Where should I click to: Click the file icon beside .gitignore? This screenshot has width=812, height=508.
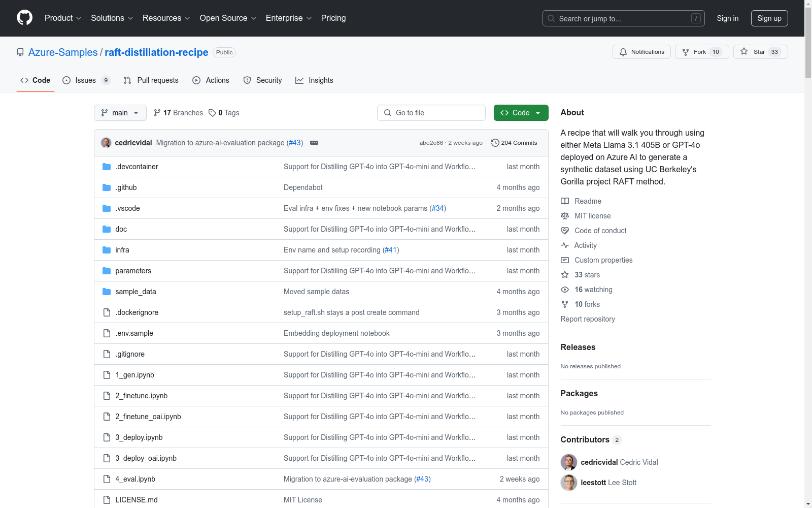coord(107,354)
